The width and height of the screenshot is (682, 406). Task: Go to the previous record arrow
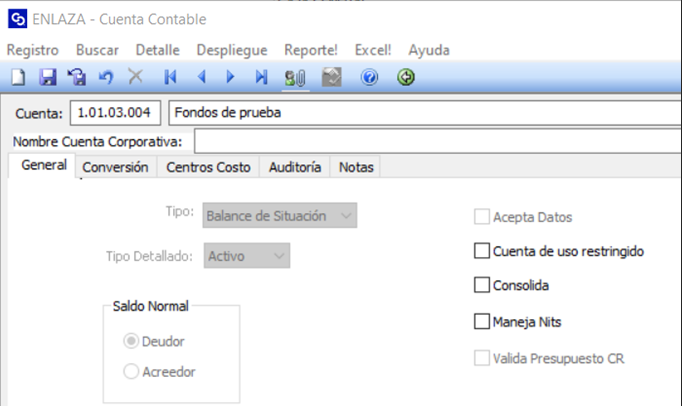point(201,77)
